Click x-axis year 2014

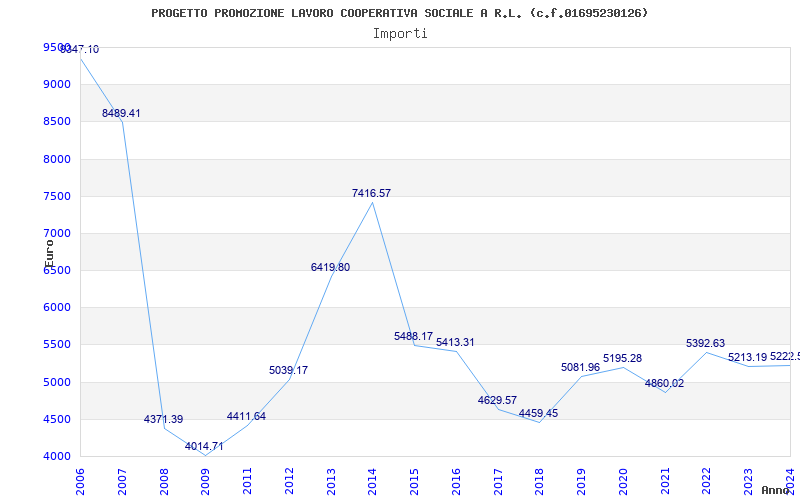tap(372, 482)
